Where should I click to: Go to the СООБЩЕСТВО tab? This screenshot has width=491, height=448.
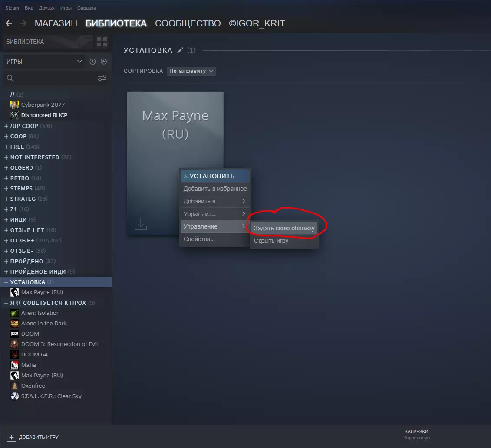[x=188, y=23]
